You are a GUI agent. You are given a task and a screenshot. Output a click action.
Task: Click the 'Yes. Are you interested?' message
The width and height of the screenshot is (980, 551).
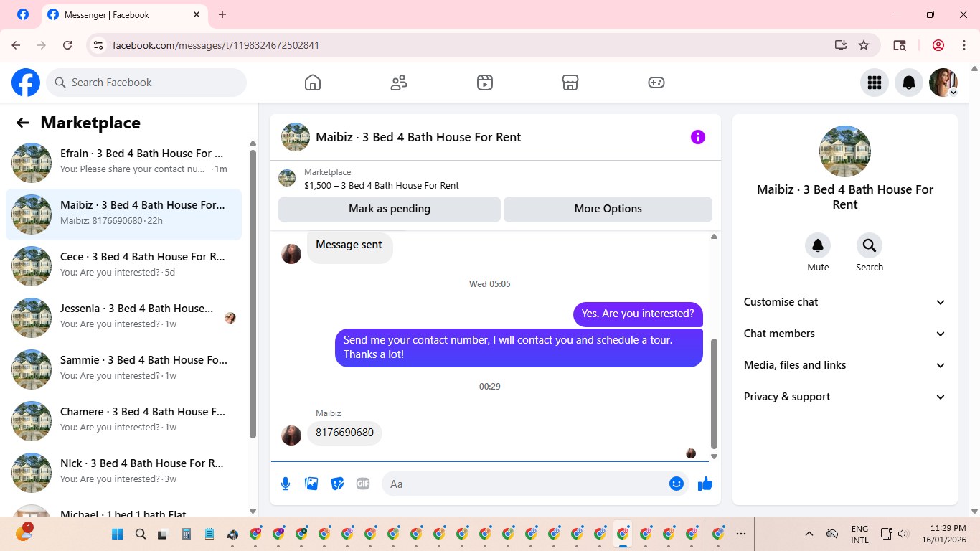pyautogui.click(x=638, y=314)
